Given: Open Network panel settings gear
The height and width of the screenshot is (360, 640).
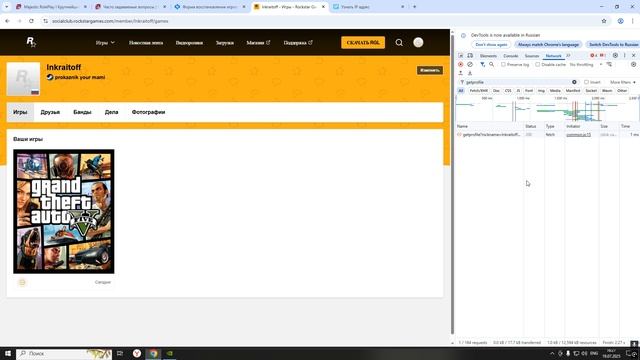Looking at the screenshot, I should [x=633, y=64].
